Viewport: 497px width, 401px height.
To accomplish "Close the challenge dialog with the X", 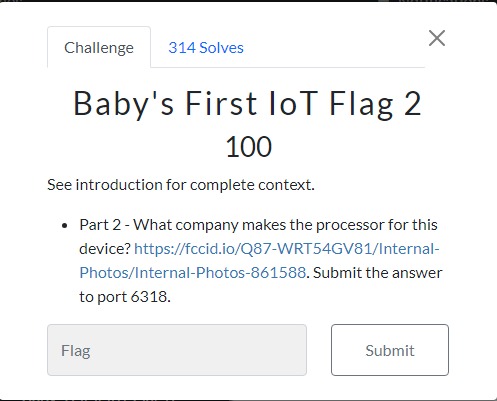I will click(437, 38).
